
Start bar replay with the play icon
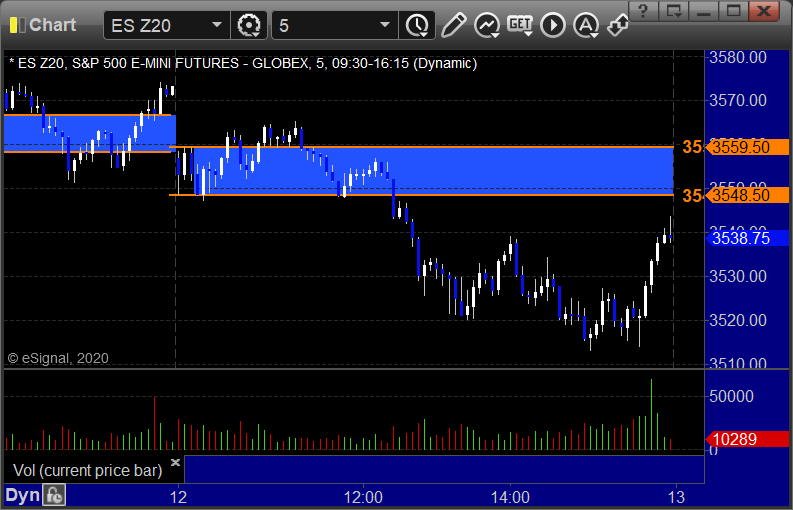coord(553,25)
